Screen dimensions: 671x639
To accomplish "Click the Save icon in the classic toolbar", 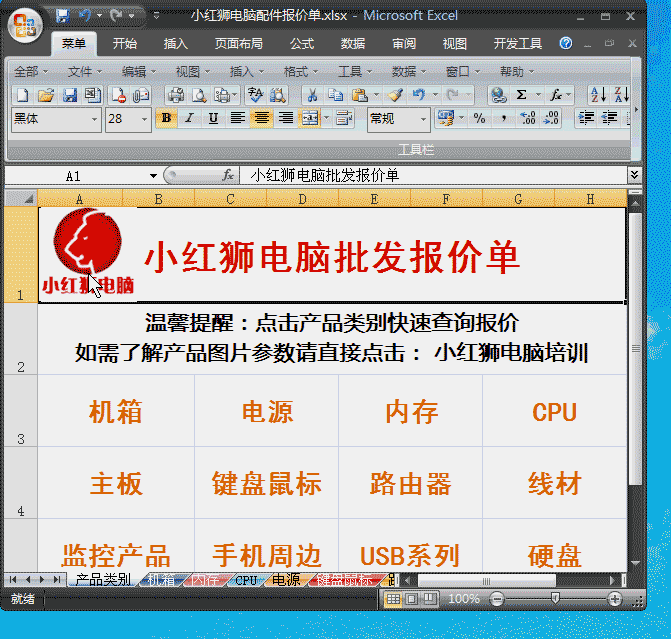I will click(69, 95).
